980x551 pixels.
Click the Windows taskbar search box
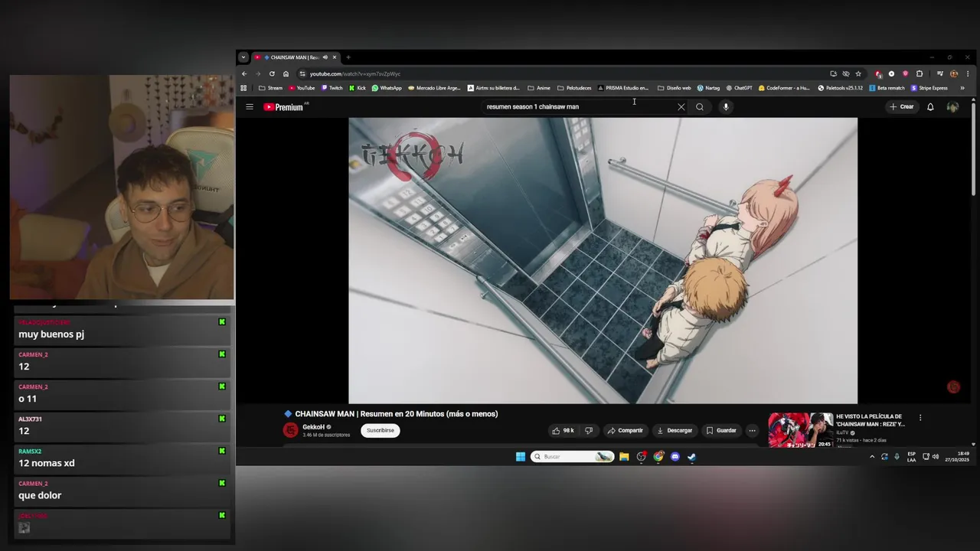[572, 457]
